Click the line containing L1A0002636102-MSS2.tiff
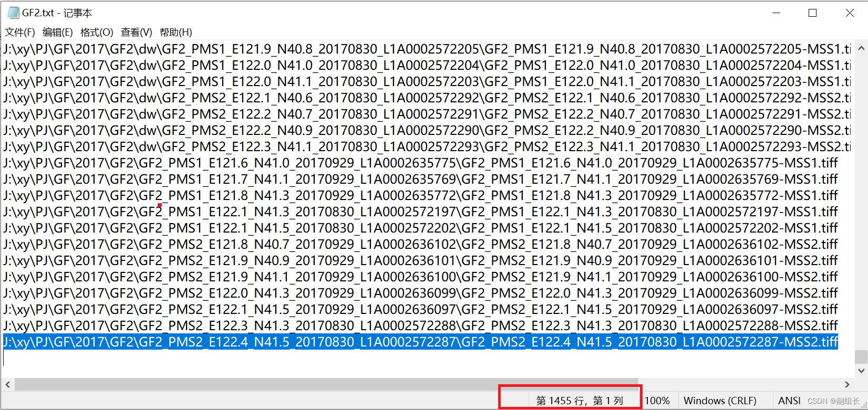This screenshot has height=410, width=868. (x=420, y=245)
